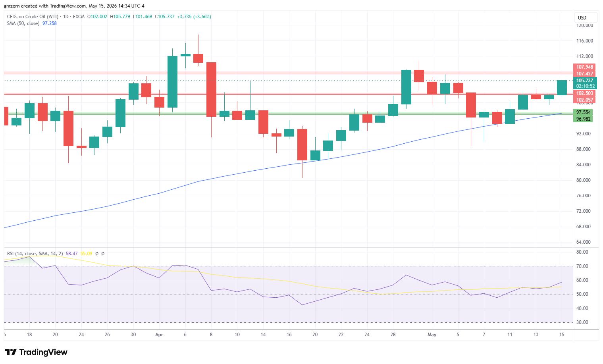Click 72.000 on the price axis
This screenshot has width=603, height=364.
[x=584, y=211]
